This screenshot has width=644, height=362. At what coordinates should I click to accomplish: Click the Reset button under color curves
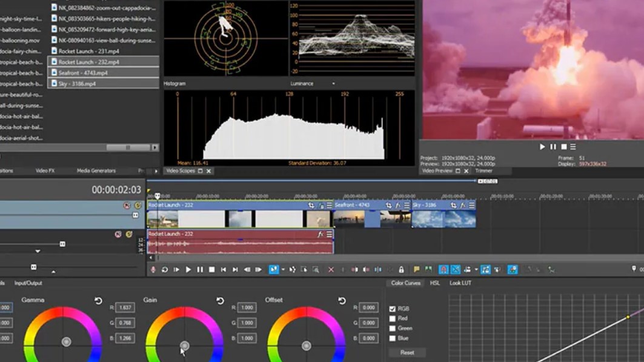coord(407,352)
